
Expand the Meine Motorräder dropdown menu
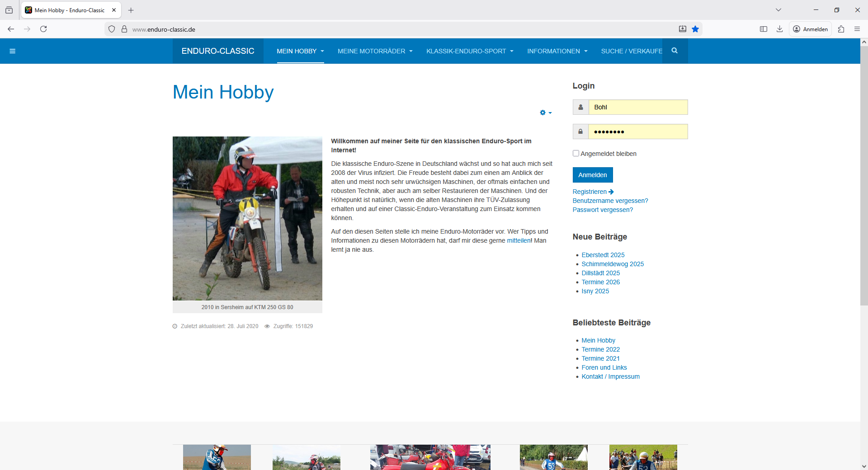[375, 51]
